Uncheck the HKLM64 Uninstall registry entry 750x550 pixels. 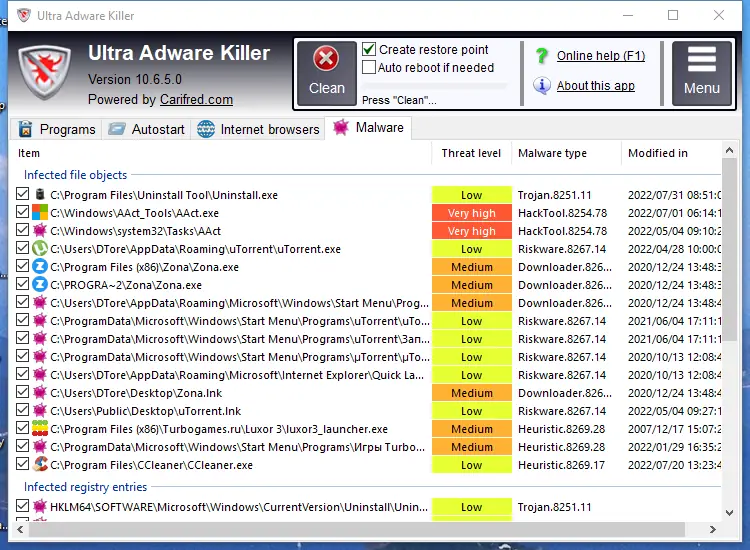point(22,506)
